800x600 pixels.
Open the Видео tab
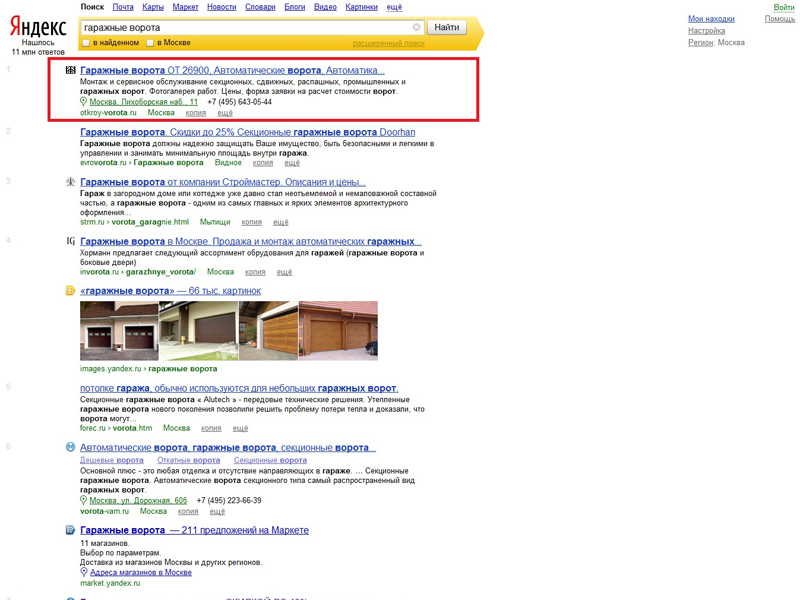[x=325, y=7]
